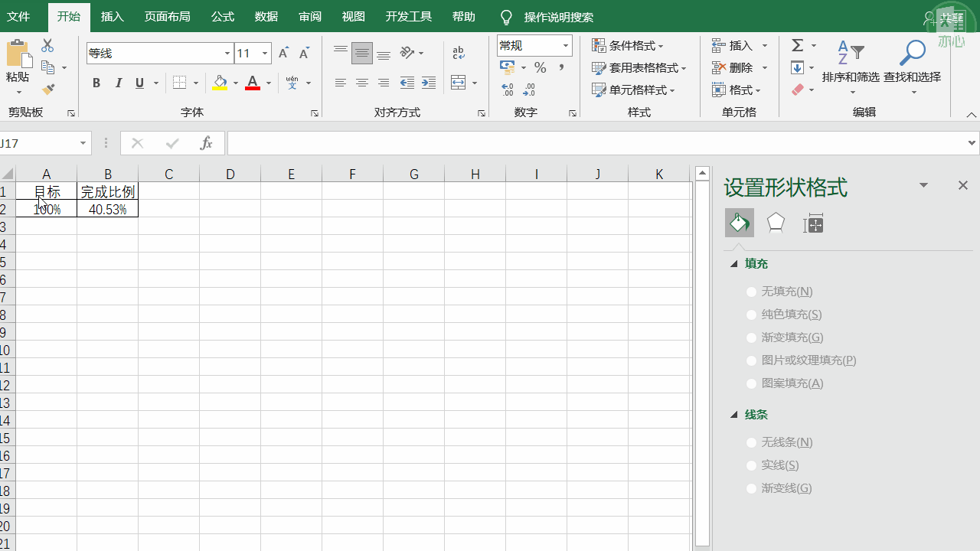Align text to the left
This screenshot has width=980, height=551.
click(x=341, y=83)
